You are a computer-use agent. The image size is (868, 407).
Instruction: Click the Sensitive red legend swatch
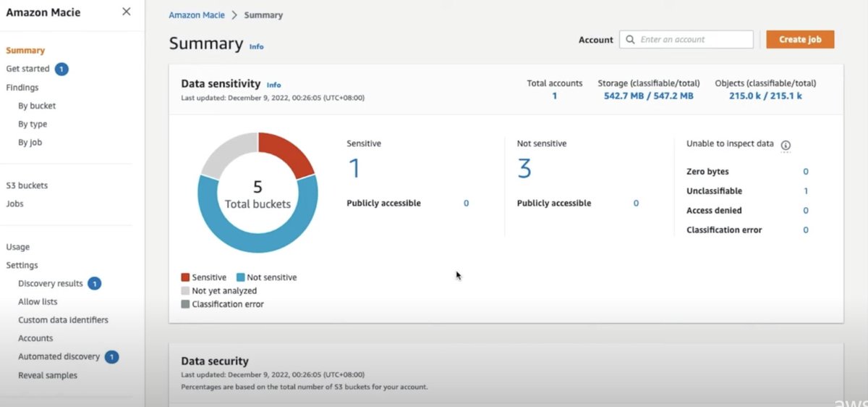coord(185,277)
